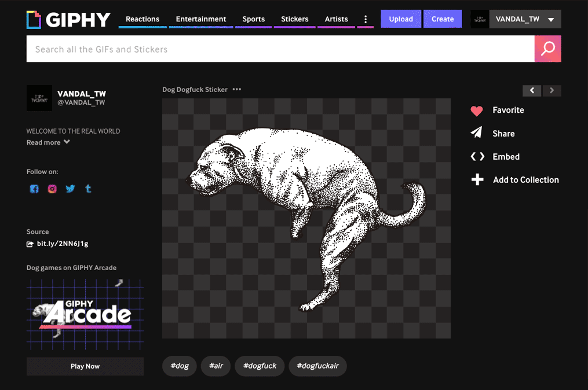The width and height of the screenshot is (588, 390).
Task: Click the paper plane Share icon
Action: pos(476,133)
